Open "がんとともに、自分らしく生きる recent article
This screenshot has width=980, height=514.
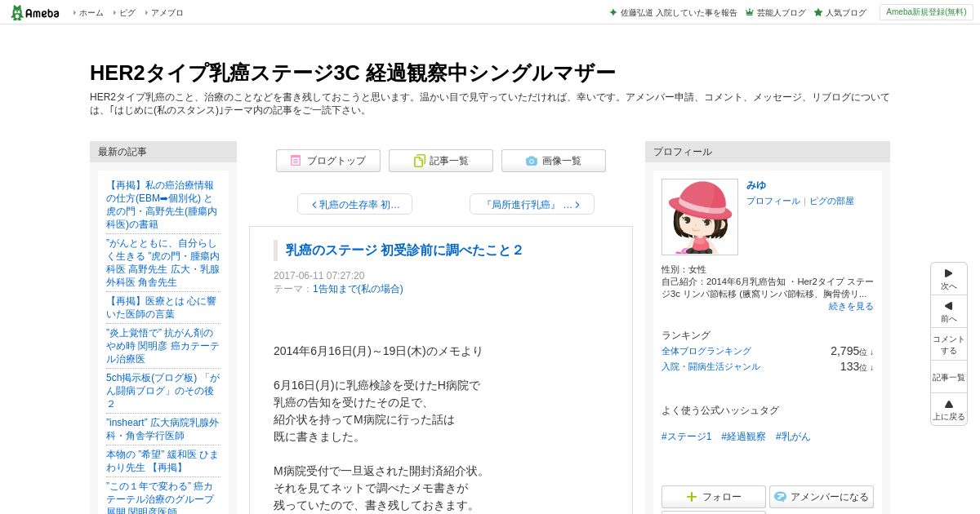163,263
